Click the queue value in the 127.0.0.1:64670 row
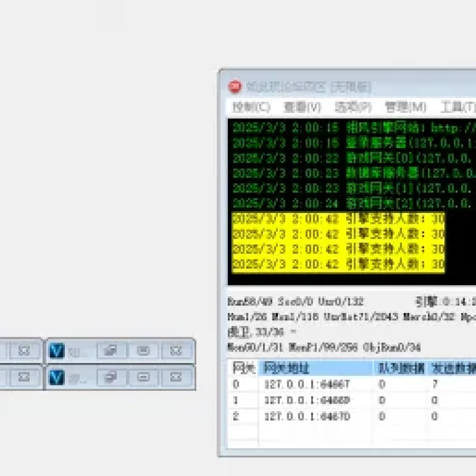476x476 pixels. 382,416
